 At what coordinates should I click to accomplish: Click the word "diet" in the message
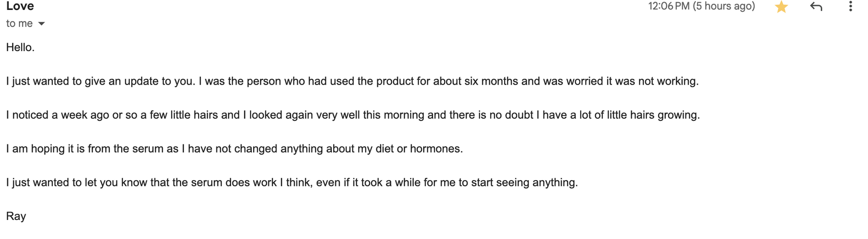click(385, 149)
